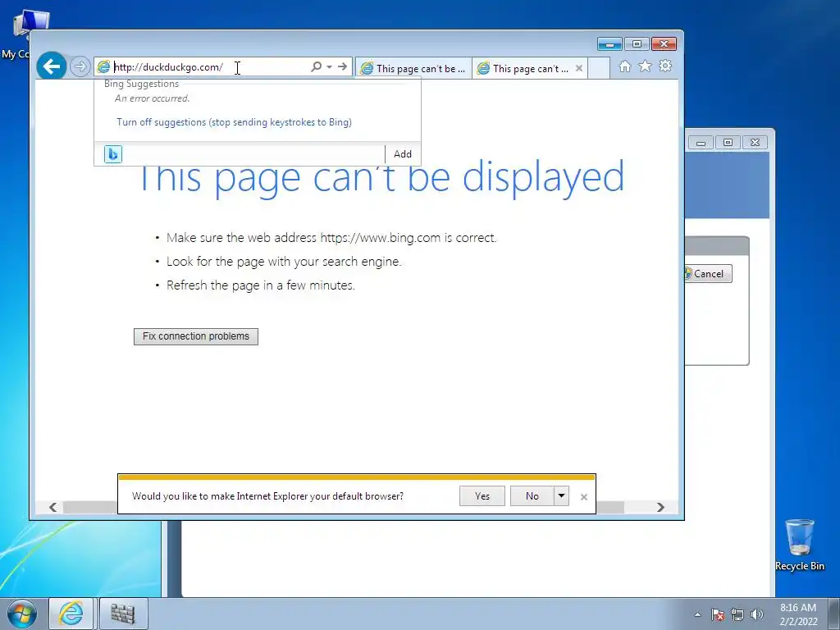Click 'An error occurred.' suggestion text
The width and height of the screenshot is (840, 630).
(x=152, y=98)
